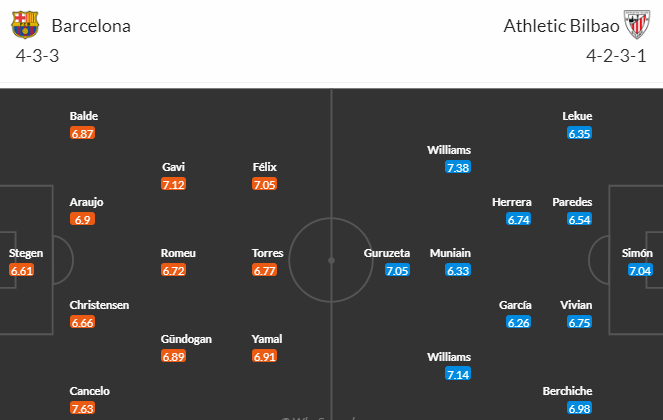Select Gündogan's 6.89 rating badge

coord(173,356)
